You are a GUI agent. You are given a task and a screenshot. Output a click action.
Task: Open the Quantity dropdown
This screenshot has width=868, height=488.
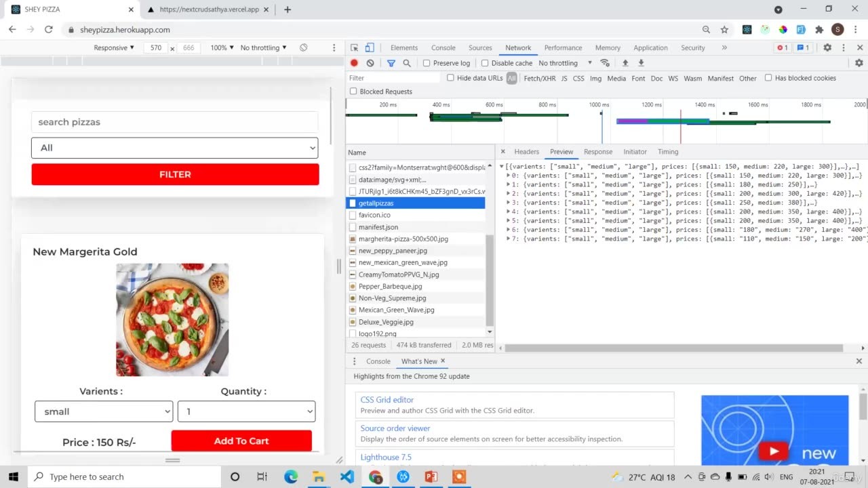(x=246, y=411)
